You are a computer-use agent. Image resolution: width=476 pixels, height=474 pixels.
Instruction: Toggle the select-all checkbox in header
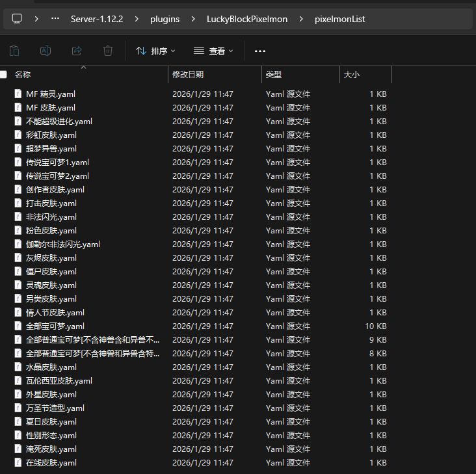click(x=4, y=75)
